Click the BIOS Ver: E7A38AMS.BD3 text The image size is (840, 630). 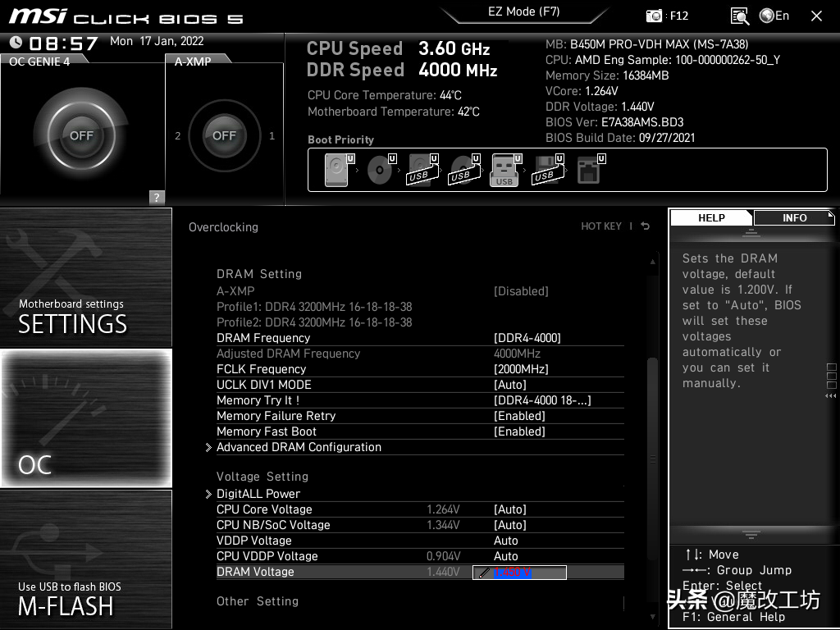(x=614, y=122)
